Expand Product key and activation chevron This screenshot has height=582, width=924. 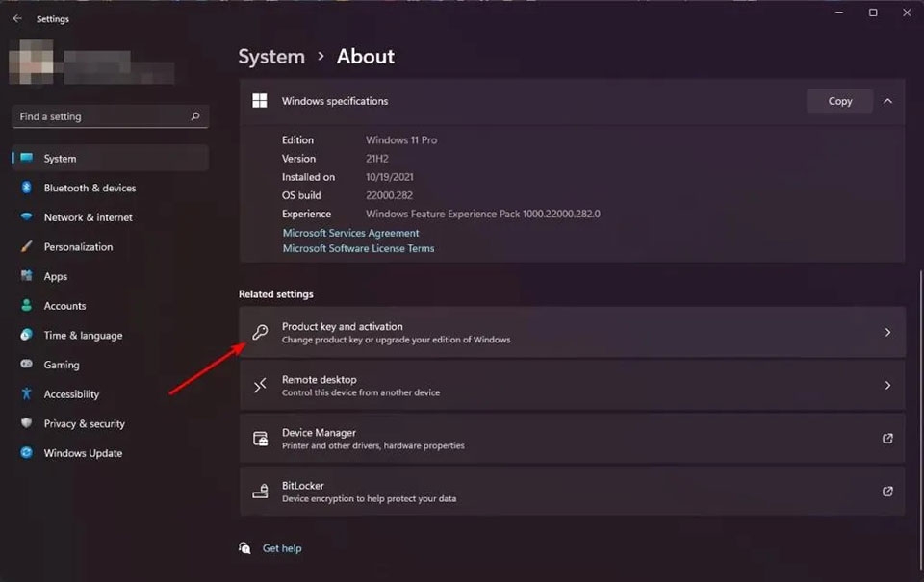tap(887, 332)
